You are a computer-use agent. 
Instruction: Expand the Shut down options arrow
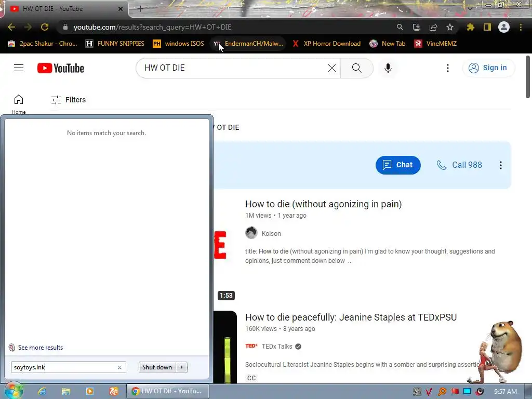click(182, 367)
